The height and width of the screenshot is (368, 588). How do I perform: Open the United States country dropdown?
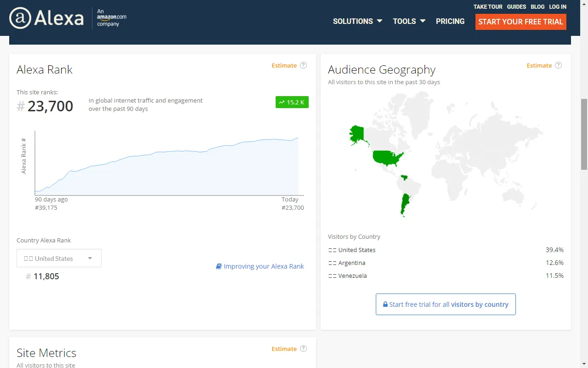(59, 258)
